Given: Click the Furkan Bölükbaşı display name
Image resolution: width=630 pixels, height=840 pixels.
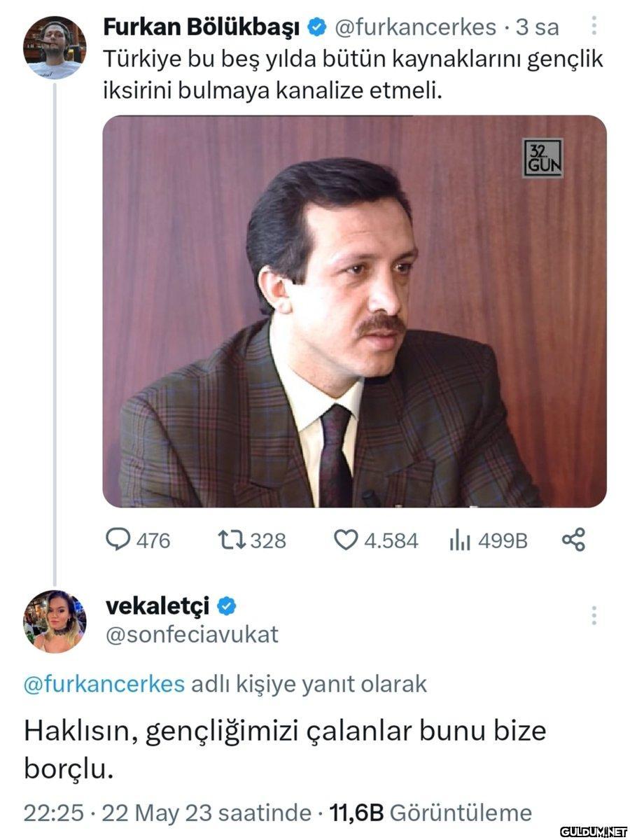Looking at the screenshot, I should coord(202,27).
